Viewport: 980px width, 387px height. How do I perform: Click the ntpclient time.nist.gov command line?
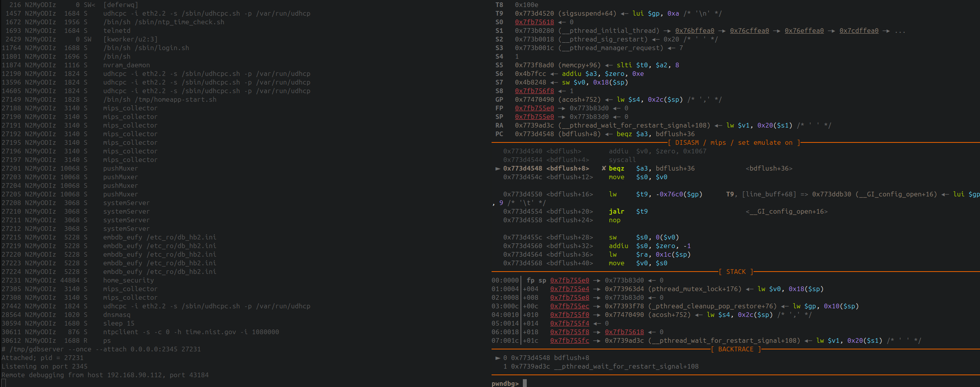[140, 332]
